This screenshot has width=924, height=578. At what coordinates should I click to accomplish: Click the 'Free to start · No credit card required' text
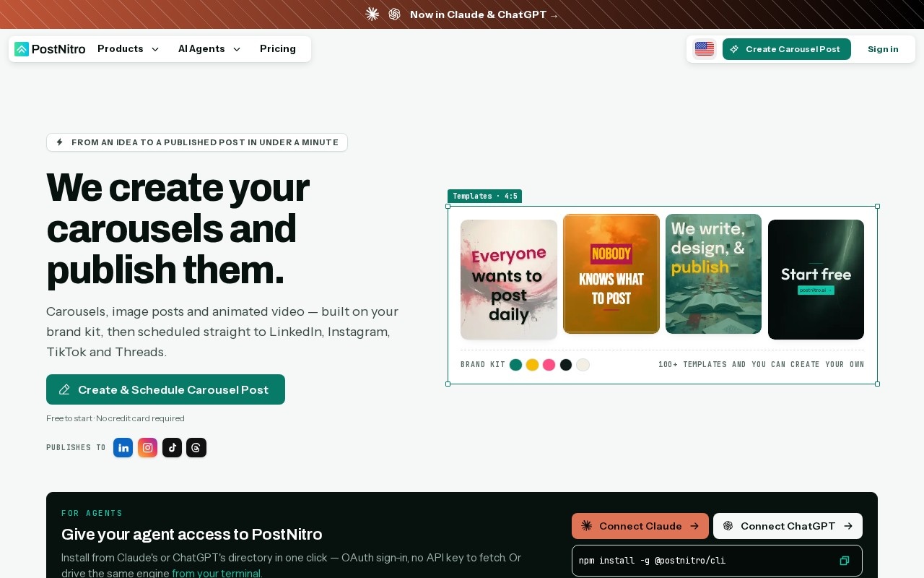(115, 418)
